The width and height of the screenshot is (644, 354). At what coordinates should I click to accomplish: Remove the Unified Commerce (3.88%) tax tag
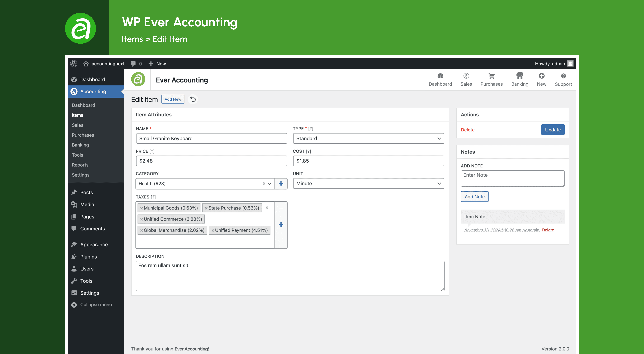click(142, 219)
